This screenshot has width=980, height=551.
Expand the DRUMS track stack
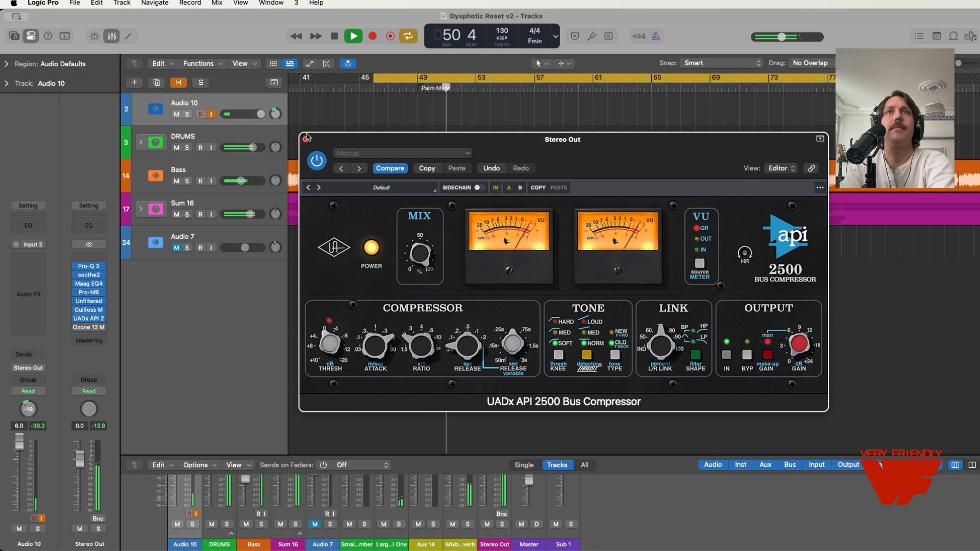pos(140,142)
